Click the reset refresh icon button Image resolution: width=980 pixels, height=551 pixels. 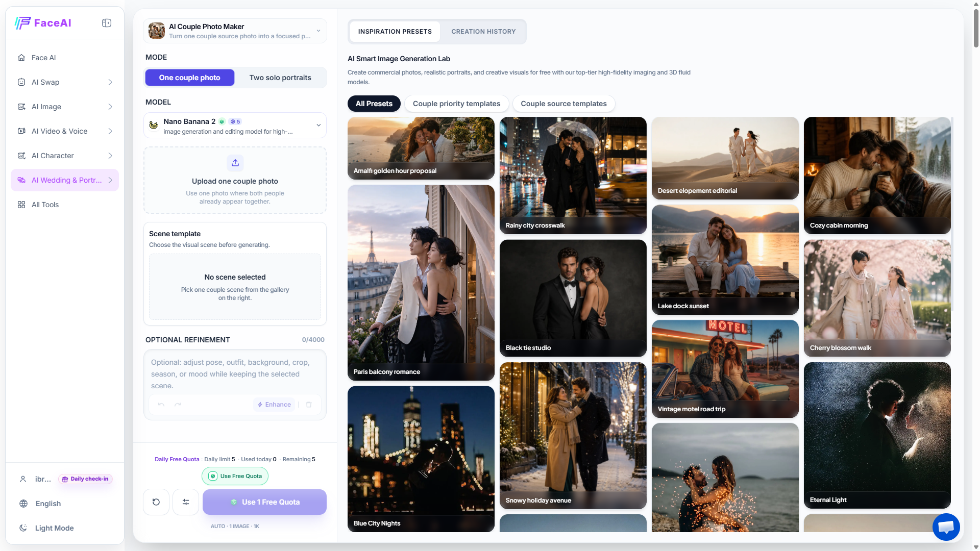156,502
